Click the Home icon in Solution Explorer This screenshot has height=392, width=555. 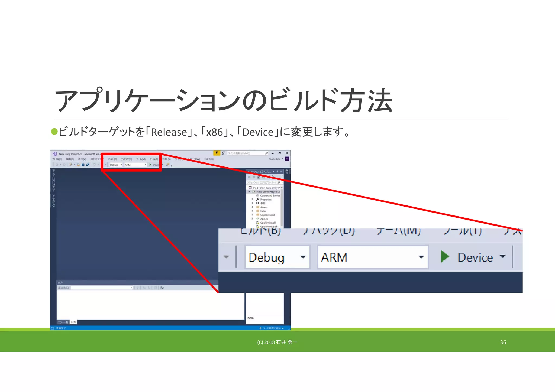[259, 177]
